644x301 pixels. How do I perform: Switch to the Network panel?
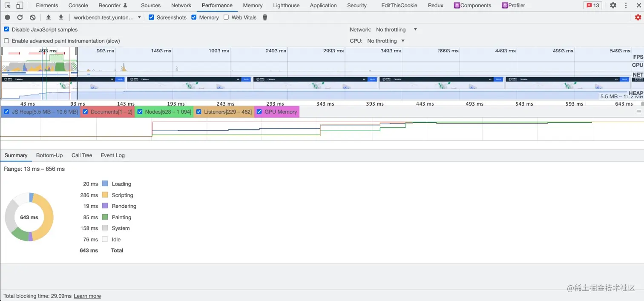tap(181, 6)
